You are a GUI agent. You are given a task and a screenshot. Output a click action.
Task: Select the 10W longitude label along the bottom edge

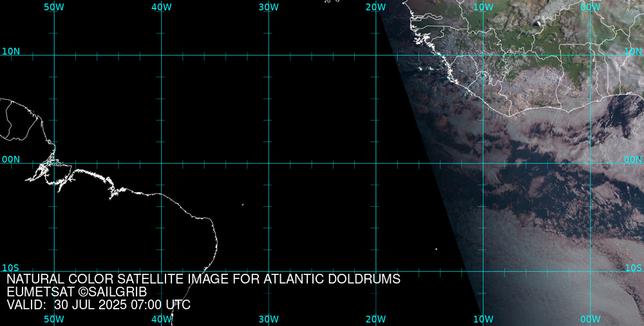(484, 319)
